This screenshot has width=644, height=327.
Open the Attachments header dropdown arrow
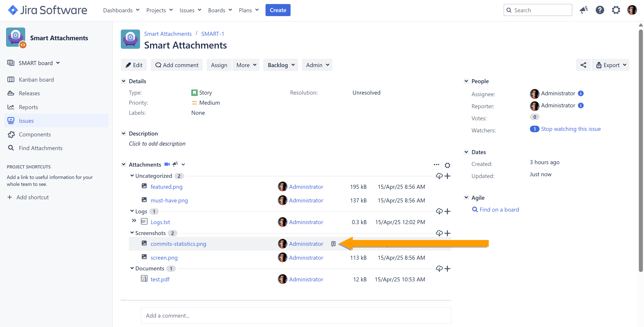(x=183, y=164)
